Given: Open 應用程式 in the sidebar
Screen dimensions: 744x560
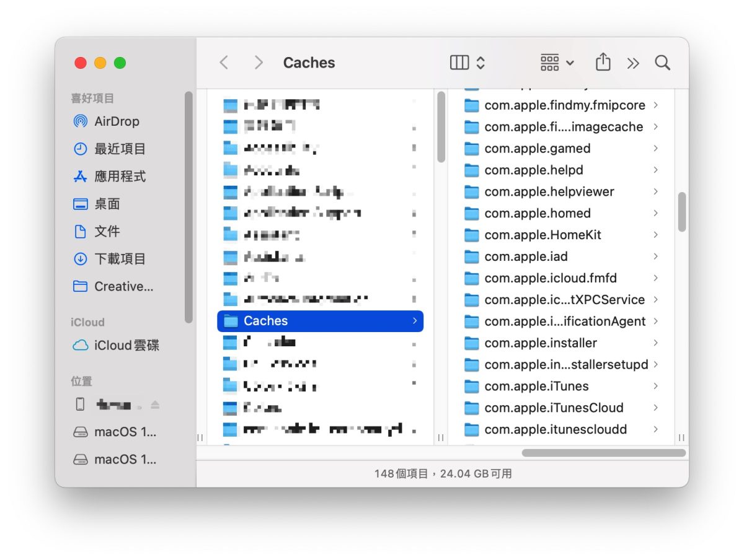Looking at the screenshot, I should coord(109,177).
